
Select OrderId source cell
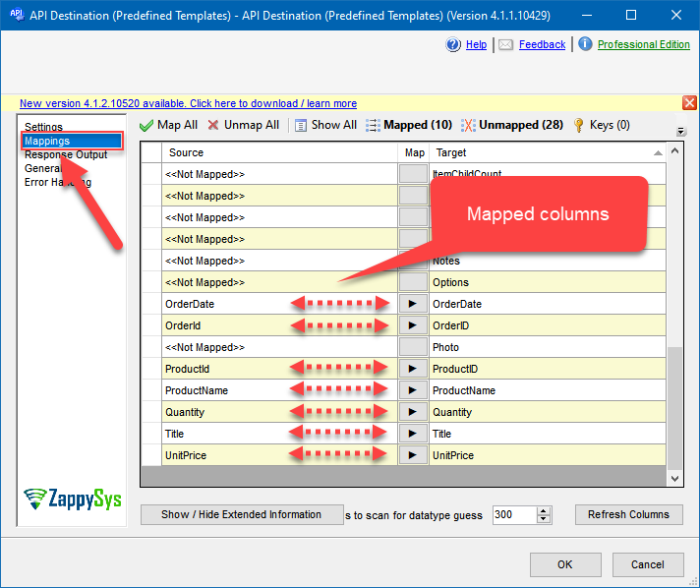(x=279, y=325)
